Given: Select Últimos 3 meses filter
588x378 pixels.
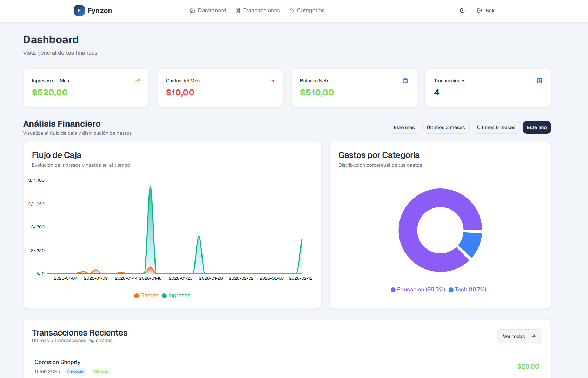Looking at the screenshot, I should point(445,127).
